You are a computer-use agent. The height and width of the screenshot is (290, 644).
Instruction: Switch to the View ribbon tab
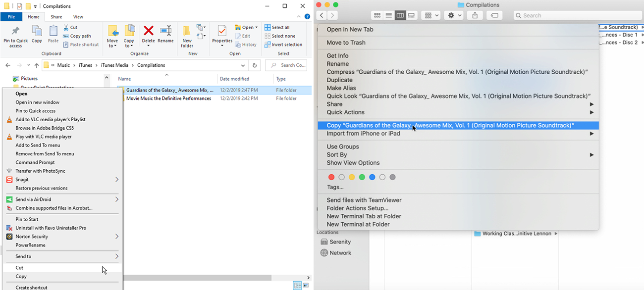(x=78, y=17)
